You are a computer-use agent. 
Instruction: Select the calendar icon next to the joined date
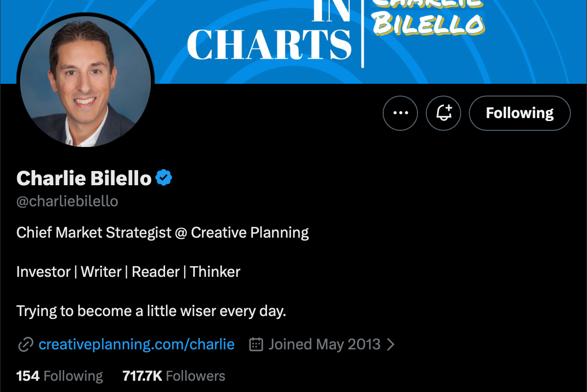coord(255,344)
